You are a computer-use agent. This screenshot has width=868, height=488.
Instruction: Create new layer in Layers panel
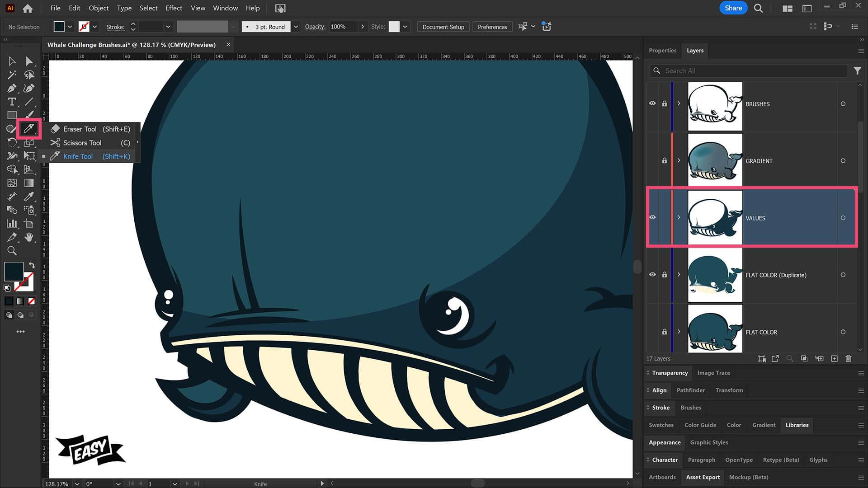[x=835, y=358]
